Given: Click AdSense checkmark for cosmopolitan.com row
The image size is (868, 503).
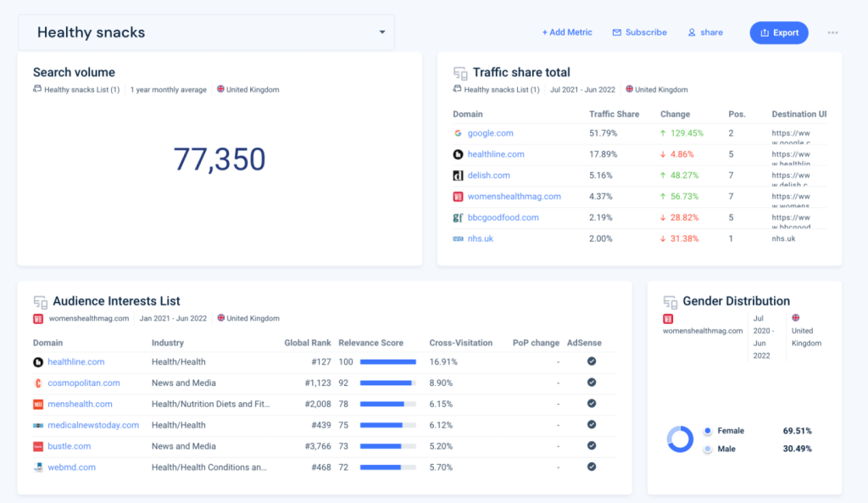Looking at the screenshot, I should click(x=592, y=383).
